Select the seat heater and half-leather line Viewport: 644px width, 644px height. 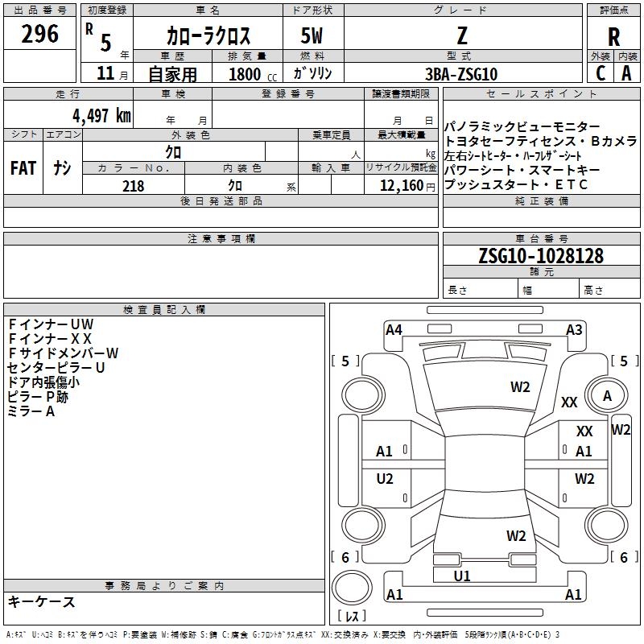click(x=513, y=155)
